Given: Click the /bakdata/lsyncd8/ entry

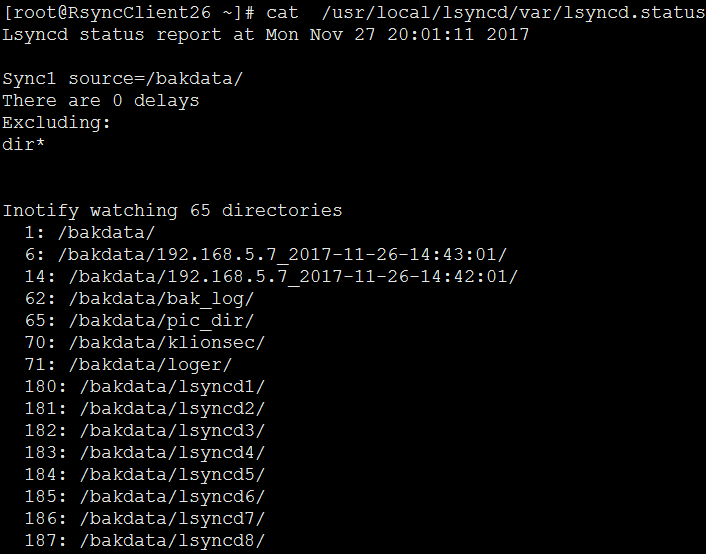Looking at the screenshot, I should click(145, 541).
